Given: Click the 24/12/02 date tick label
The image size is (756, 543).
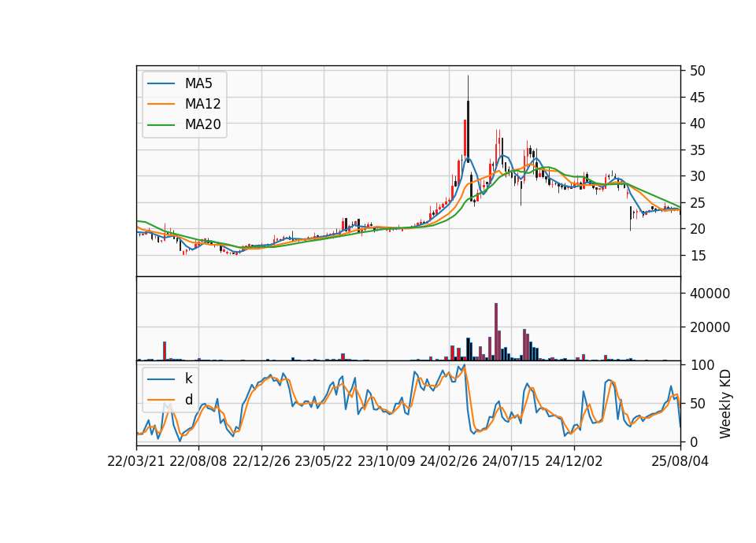Looking at the screenshot, I should pyautogui.click(x=574, y=461).
